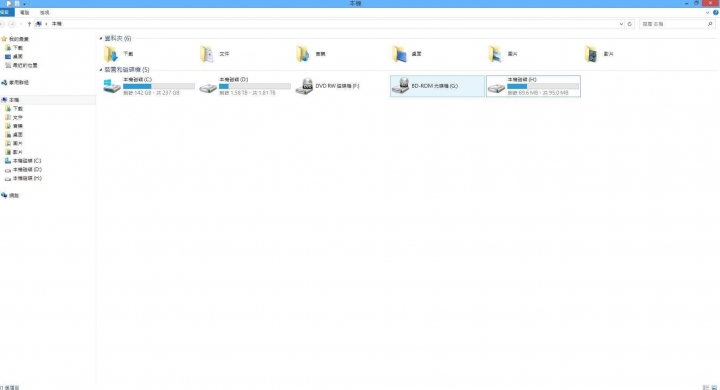Click the text '剩餘 69.6 MB，共 95.0 MB'
This screenshot has height=390, width=720.
point(538,93)
